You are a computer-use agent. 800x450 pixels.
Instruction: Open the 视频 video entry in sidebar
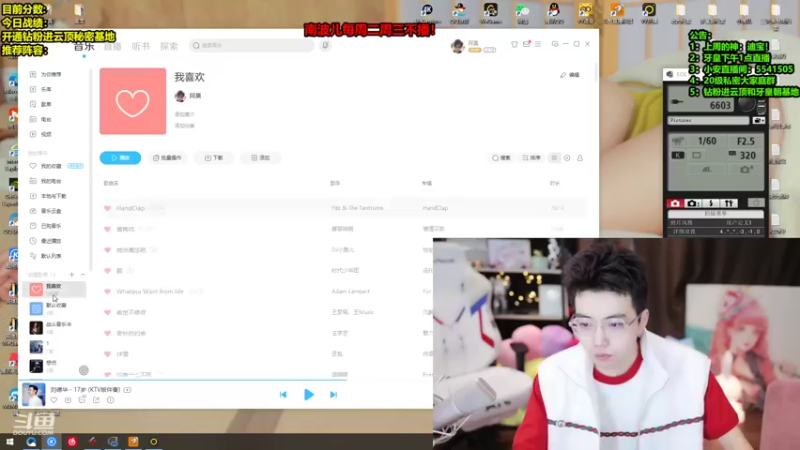[42, 134]
